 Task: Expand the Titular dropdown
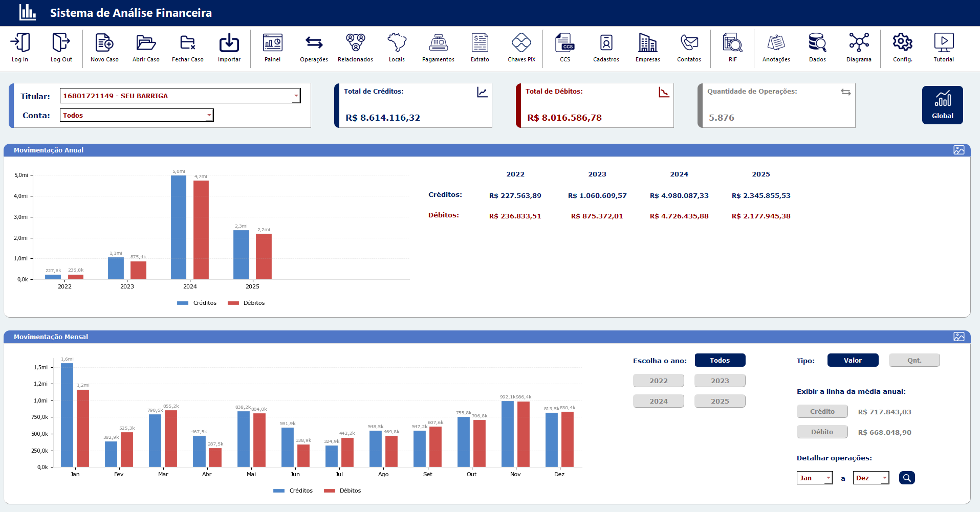296,96
